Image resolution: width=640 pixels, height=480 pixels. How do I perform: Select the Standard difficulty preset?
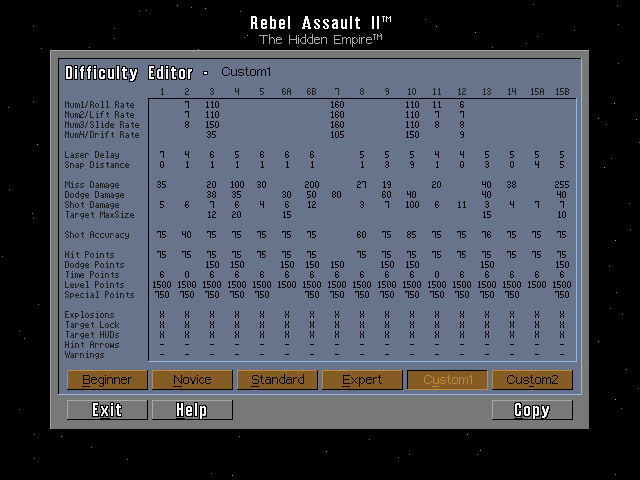click(x=277, y=380)
